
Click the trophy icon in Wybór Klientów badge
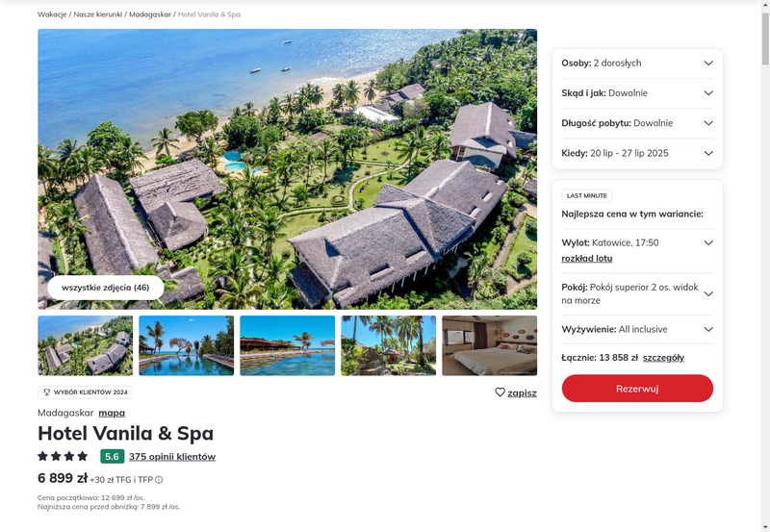coord(47,393)
